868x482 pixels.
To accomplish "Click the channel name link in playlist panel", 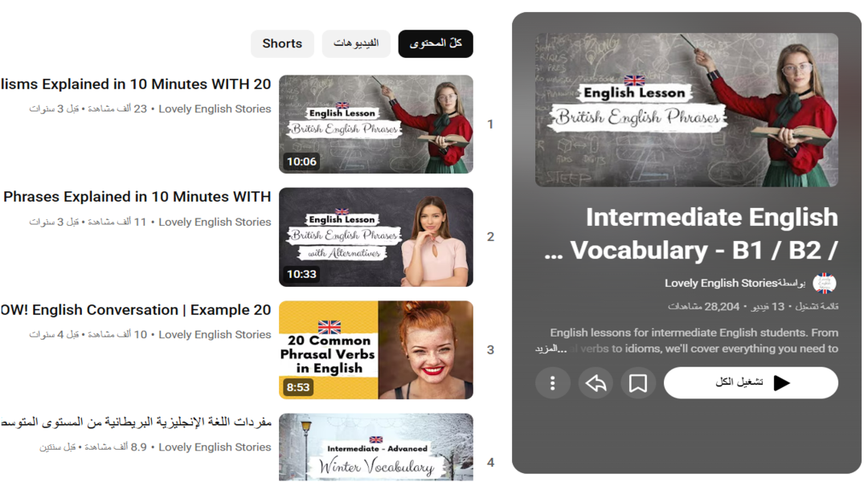I will coord(721,283).
